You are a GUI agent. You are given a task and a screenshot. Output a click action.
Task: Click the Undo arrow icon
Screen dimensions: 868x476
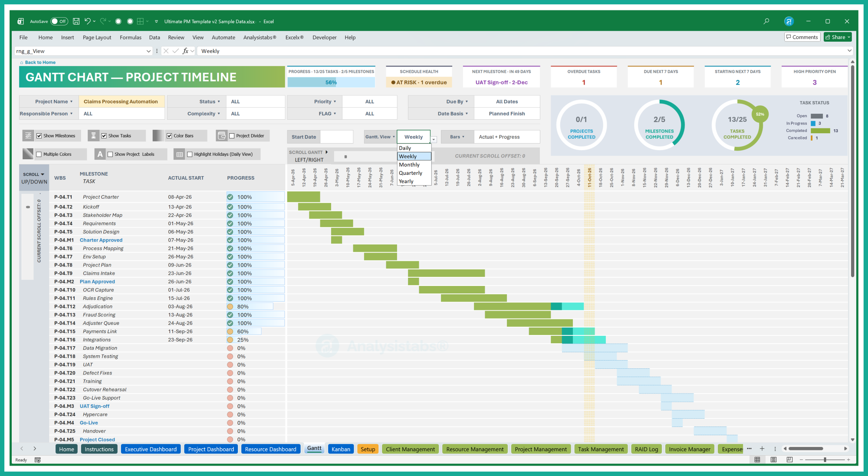point(88,21)
